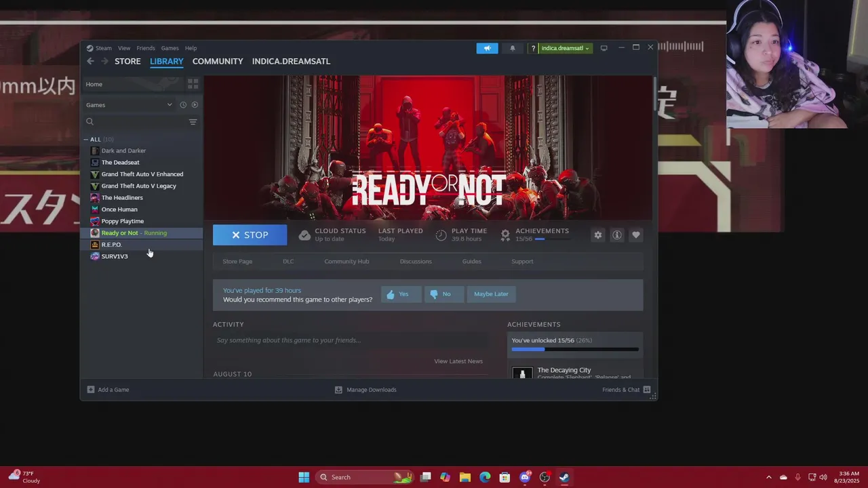The width and height of the screenshot is (868, 488).
Task: Open the Games menu
Action: [170, 48]
